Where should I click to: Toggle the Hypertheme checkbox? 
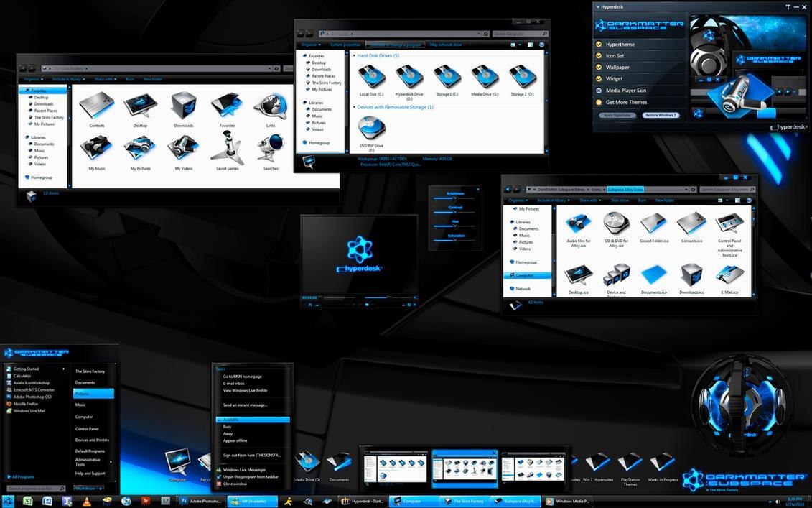[x=599, y=44]
